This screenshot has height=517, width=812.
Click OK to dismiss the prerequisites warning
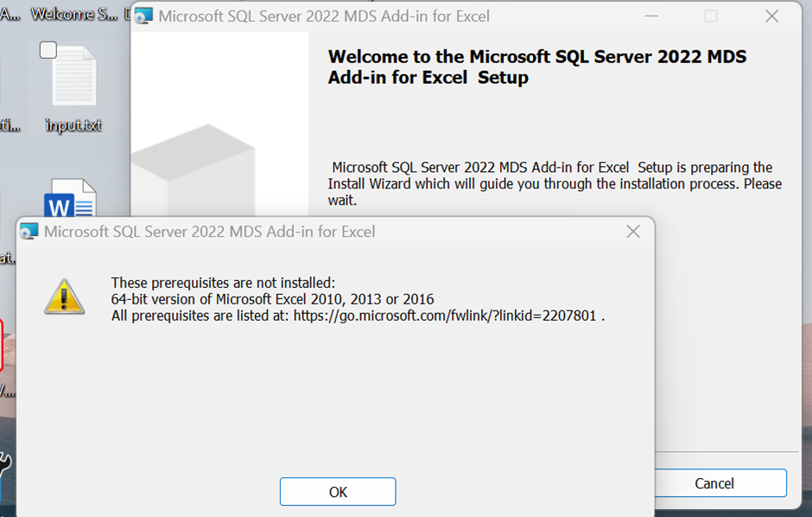click(337, 491)
